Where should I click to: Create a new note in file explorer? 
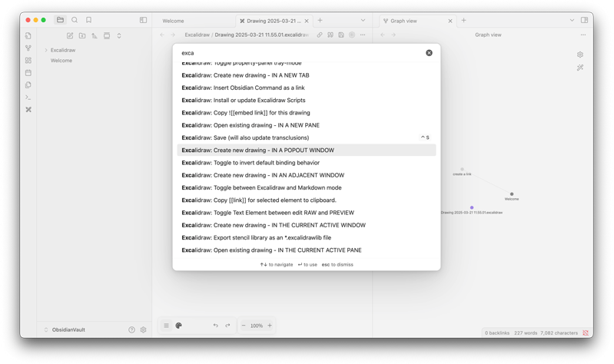[70, 35]
